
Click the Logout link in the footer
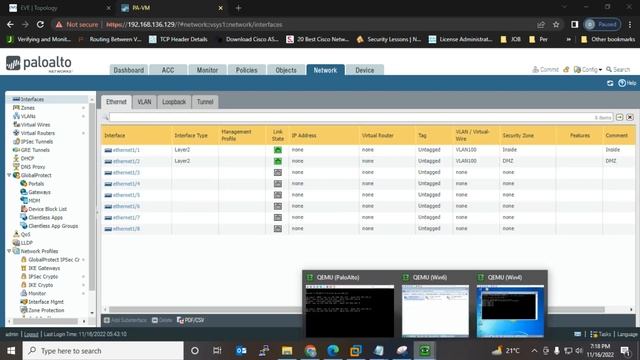(x=31, y=334)
